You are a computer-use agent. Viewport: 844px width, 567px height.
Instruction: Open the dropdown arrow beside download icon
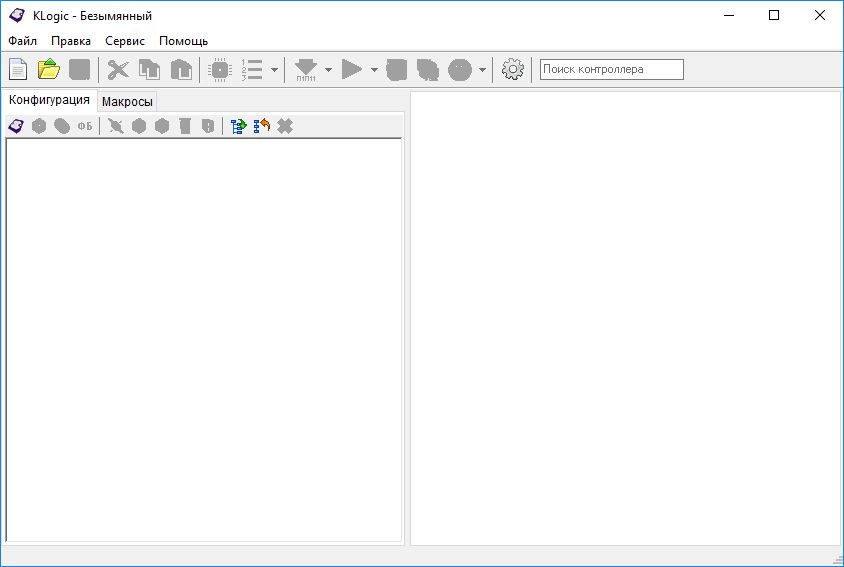coord(328,70)
